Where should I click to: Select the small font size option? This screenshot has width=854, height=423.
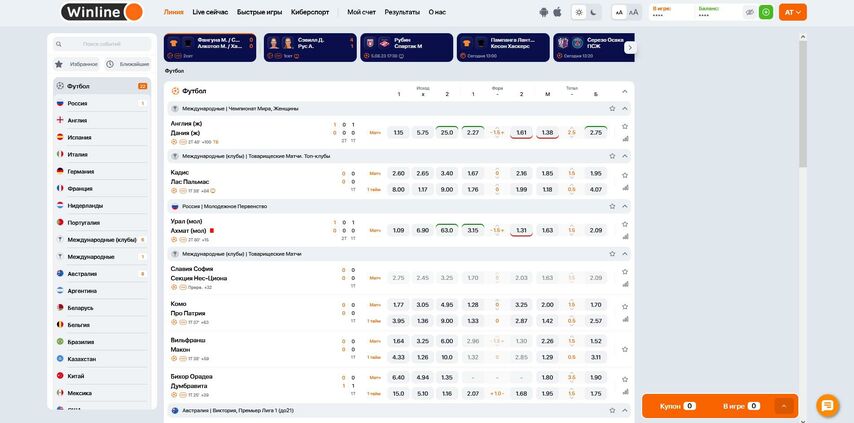tap(619, 12)
